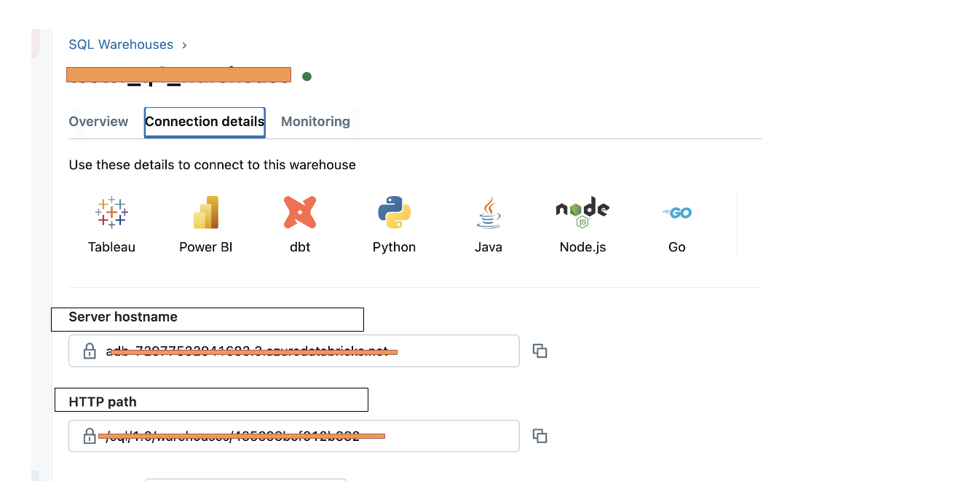
Task: Click the lock icon in the HTTP path field
Action: (x=89, y=435)
